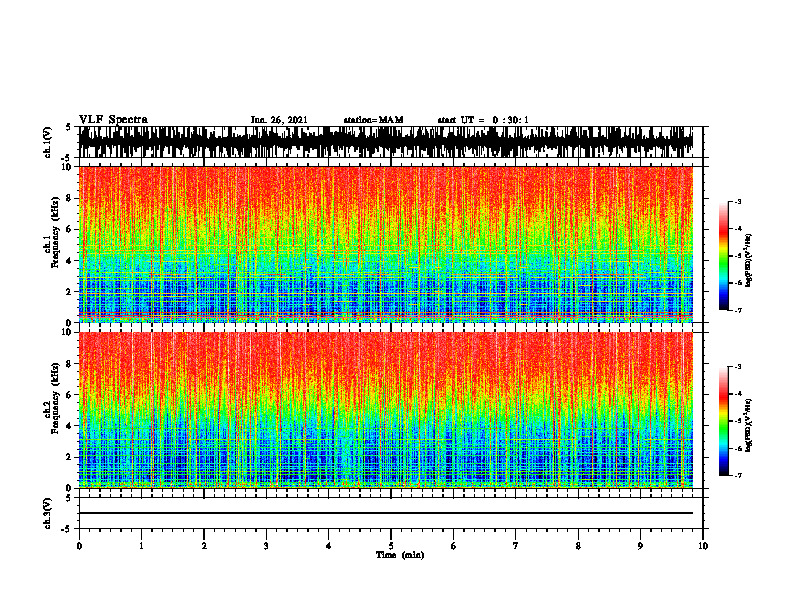Click the "-4" label on ch.2 color bar

[737, 394]
